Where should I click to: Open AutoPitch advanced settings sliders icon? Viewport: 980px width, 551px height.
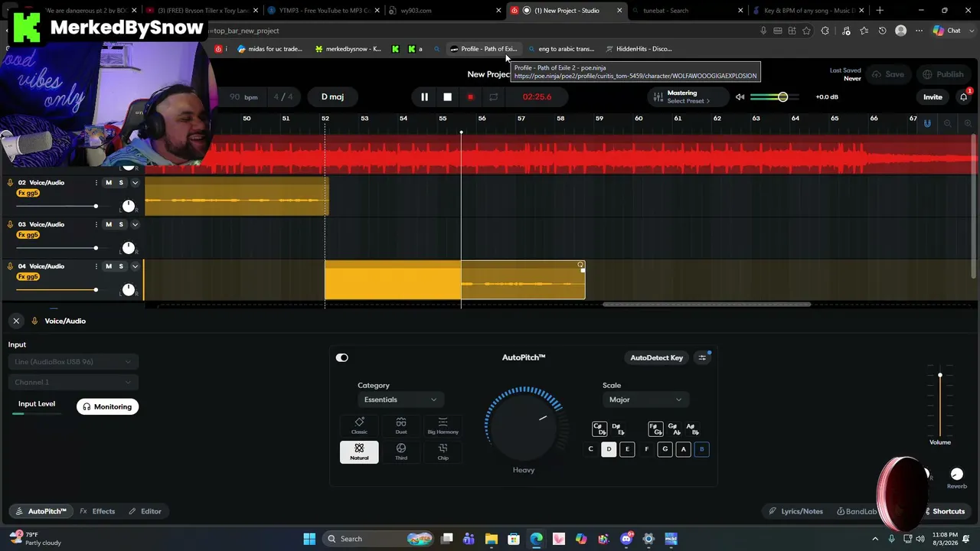tap(702, 358)
